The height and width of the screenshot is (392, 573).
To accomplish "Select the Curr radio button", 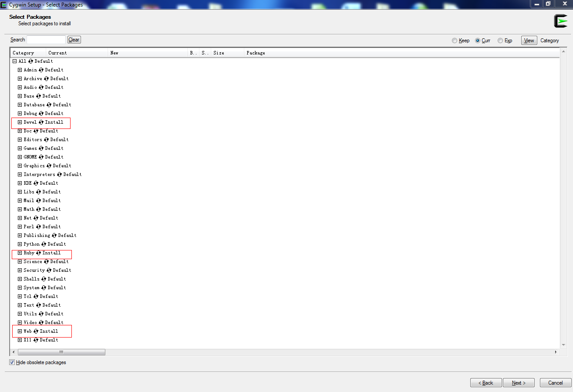I will point(478,41).
